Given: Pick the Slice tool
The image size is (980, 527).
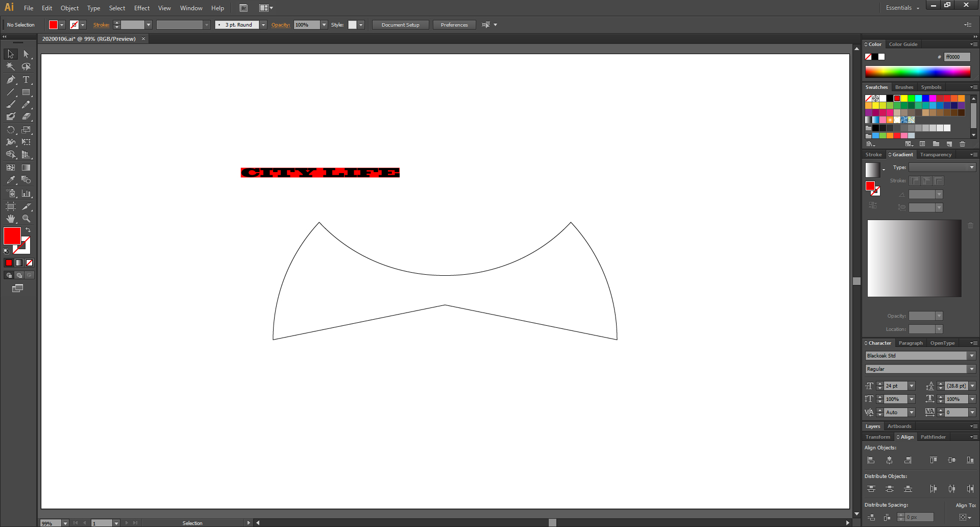Looking at the screenshot, I should pyautogui.click(x=26, y=206).
